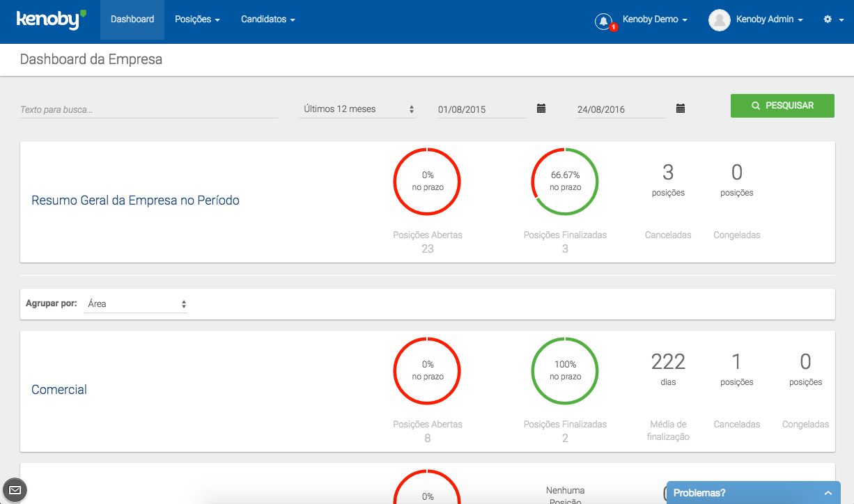Click the 100% Posições Finalizadas gauge in Comercial
The image size is (854, 504).
(565, 370)
